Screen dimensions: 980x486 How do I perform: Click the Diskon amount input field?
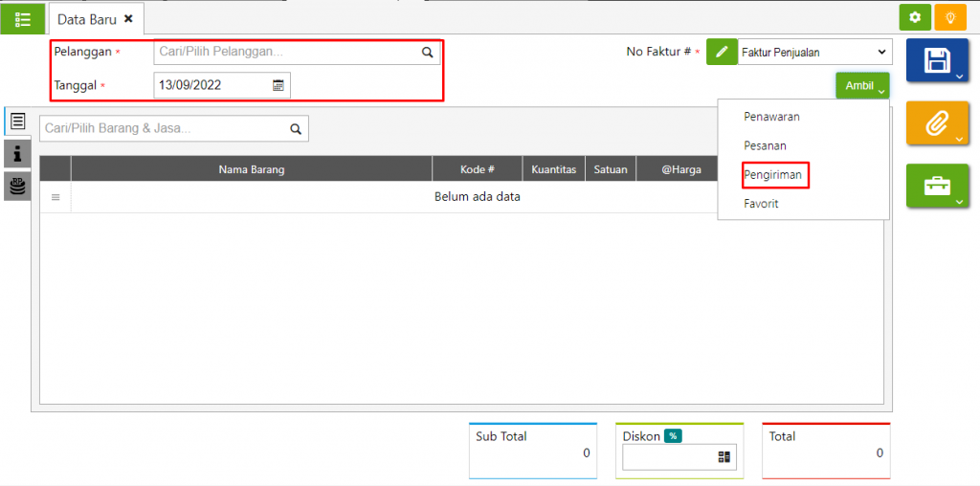[679, 457]
